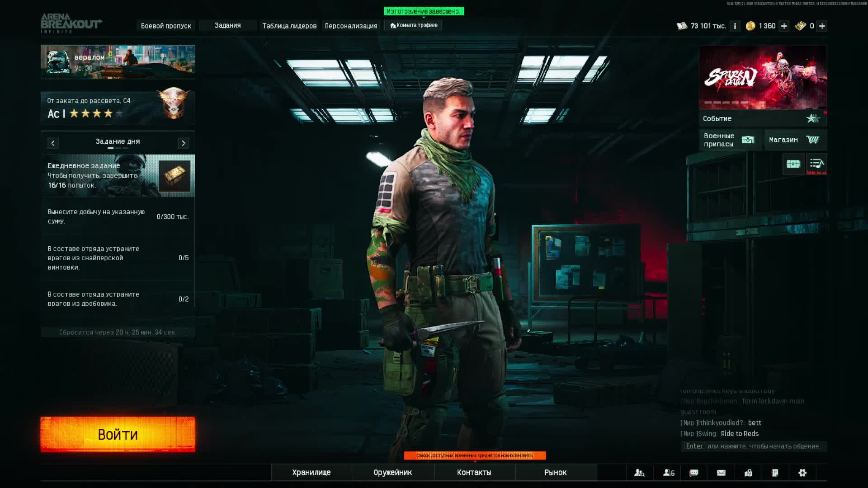868x488 pixels.
Task: Show next daily task page
Action: coord(183,143)
